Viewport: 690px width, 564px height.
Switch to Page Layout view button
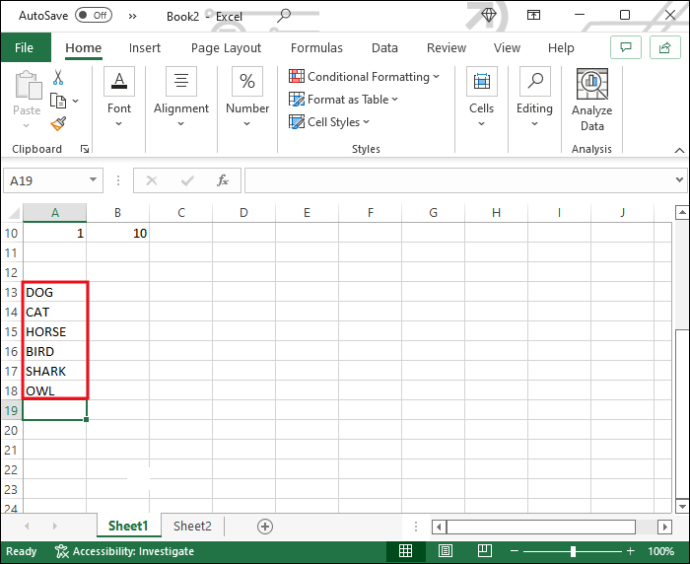point(445,550)
